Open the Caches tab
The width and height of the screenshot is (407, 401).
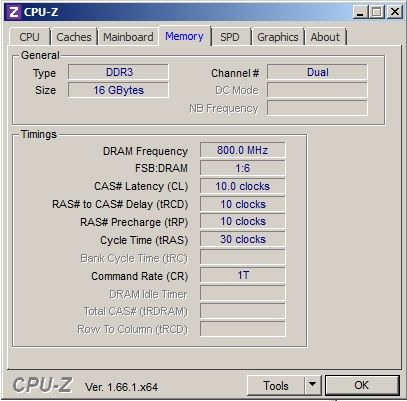74,37
